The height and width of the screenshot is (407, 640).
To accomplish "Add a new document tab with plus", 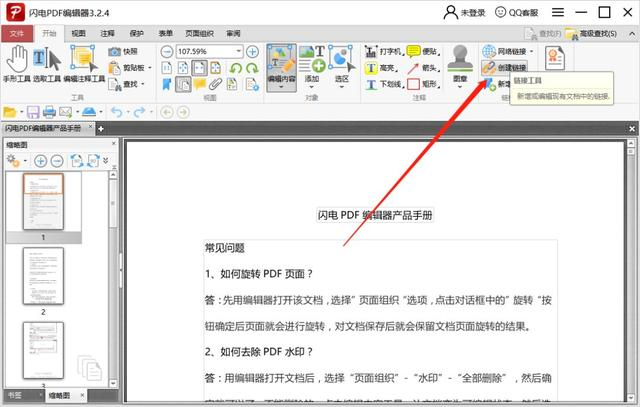I will pos(101,129).
